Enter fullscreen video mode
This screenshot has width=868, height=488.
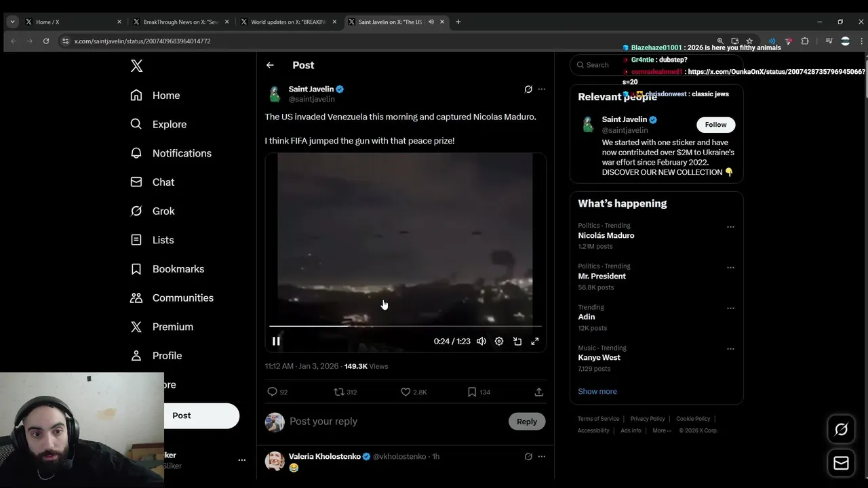click(535, 342)
